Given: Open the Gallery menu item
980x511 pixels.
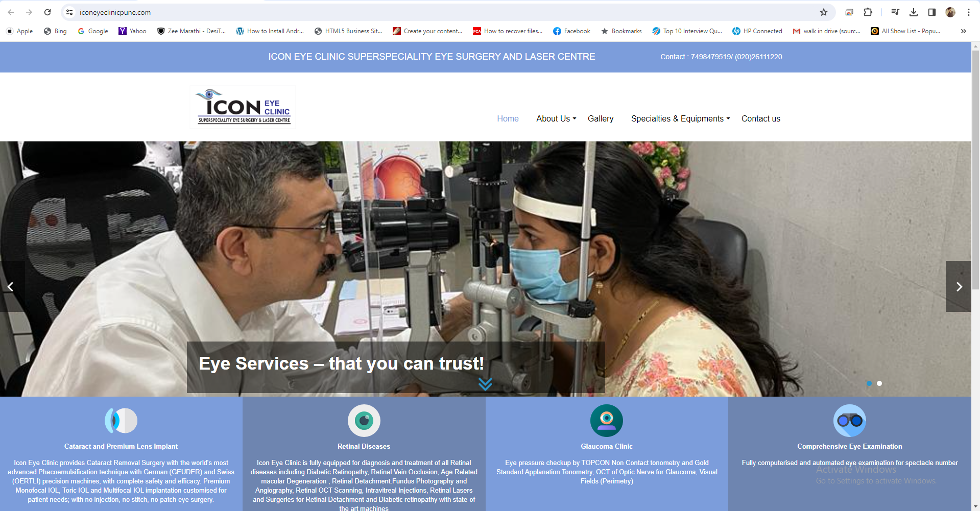Looking at the screenshot, I should 601,118.
